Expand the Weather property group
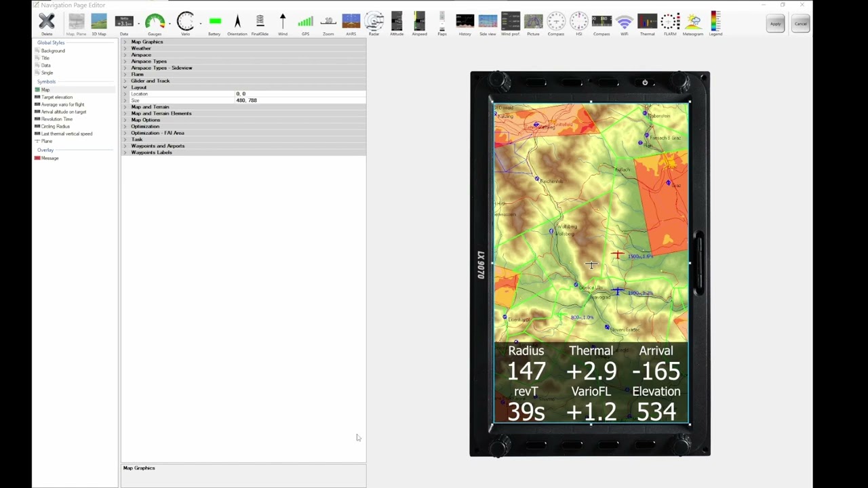868x488 pixels. 125,49
